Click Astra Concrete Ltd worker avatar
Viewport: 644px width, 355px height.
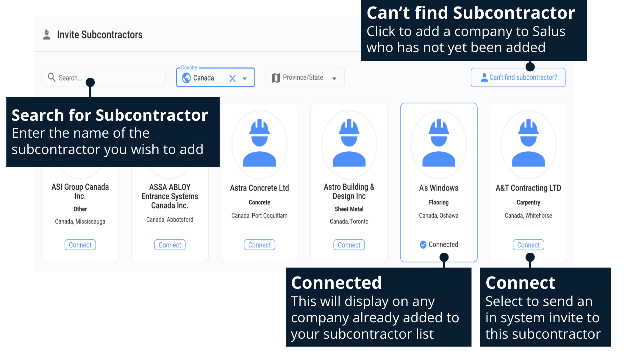(260, 144)
